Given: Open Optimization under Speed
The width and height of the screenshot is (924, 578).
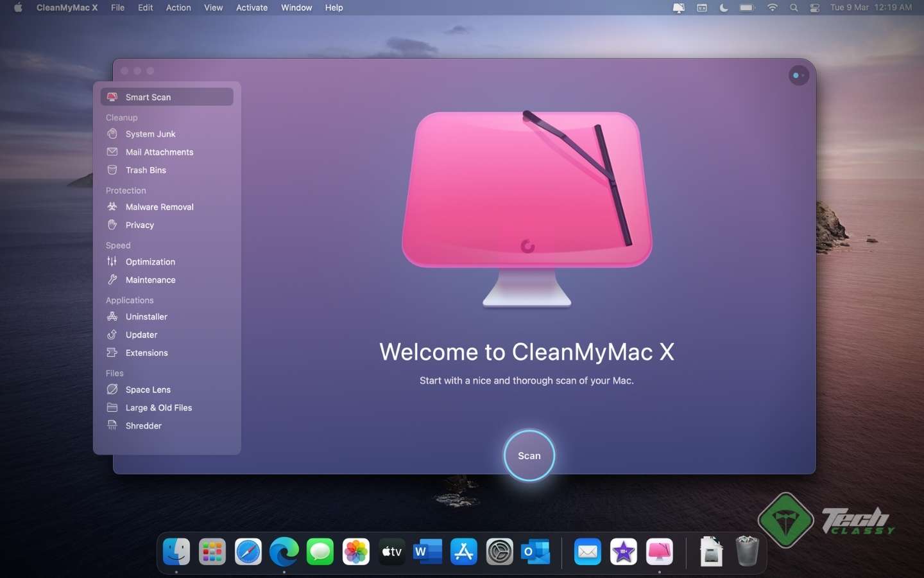Looking at the screenshot, I should coord(150,262).
